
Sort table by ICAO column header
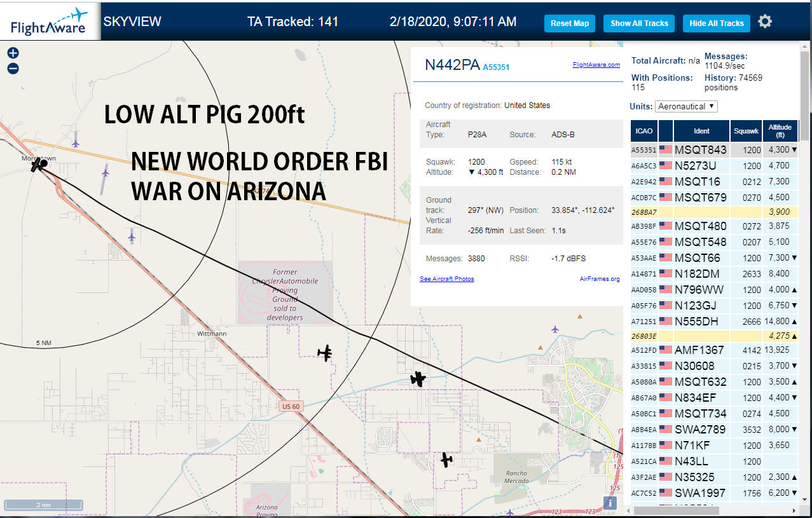tap(644, 131)
